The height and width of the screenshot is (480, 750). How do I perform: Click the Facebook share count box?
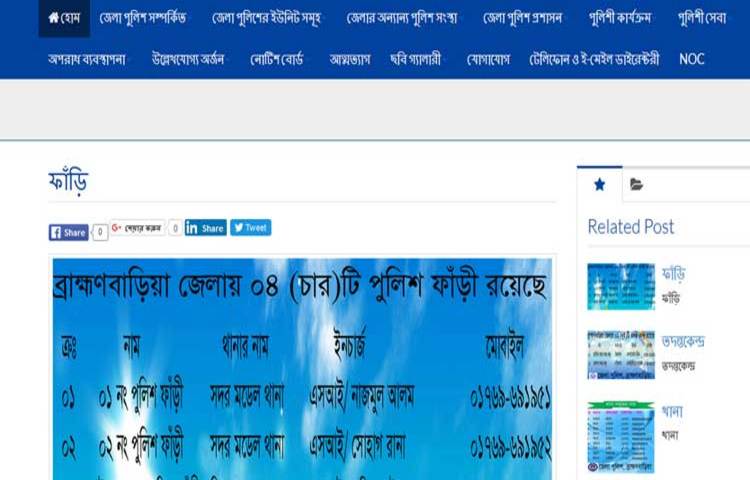[100, 232]
